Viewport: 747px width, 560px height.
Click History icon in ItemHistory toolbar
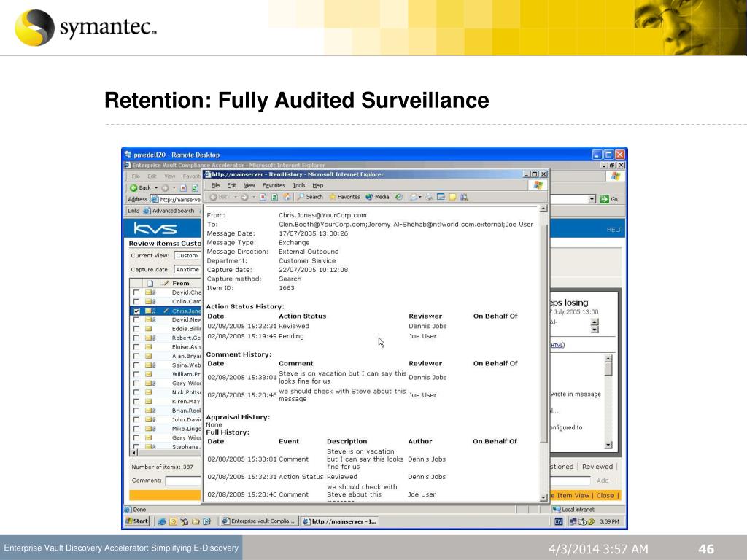[x=399, y=197]
